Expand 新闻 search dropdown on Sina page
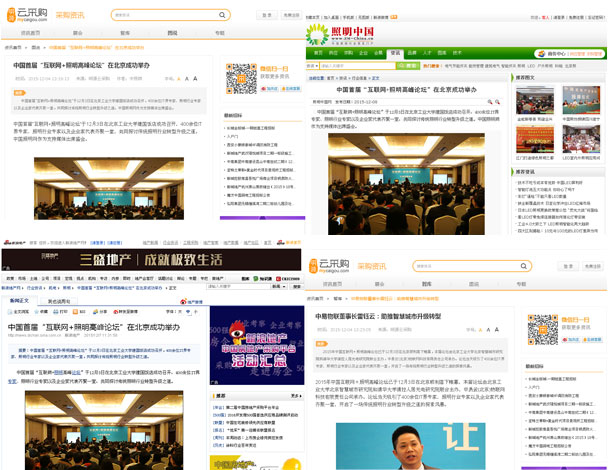The image size is (610, 470). click(x=279, y=286)
